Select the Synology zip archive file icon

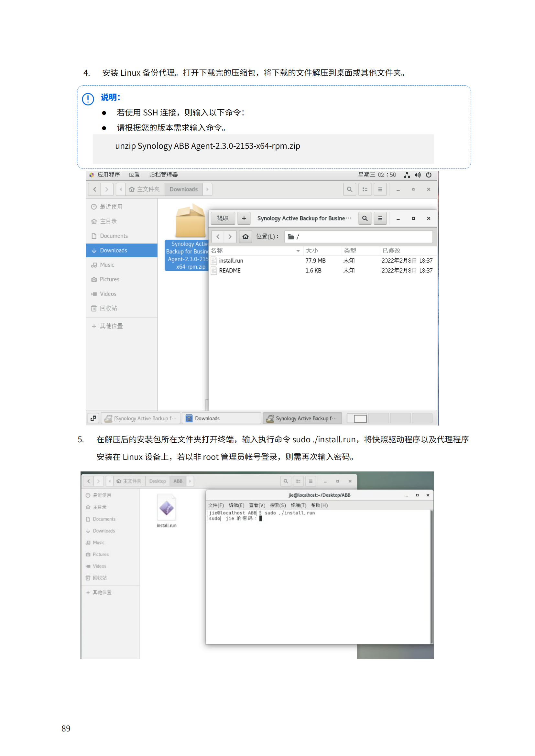point(190,221)
